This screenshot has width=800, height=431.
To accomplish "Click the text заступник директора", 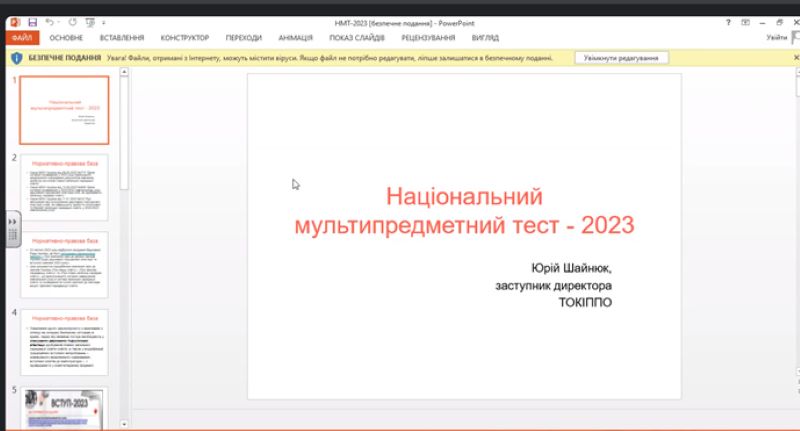I will pyautogui.click(x=554, y=286).
